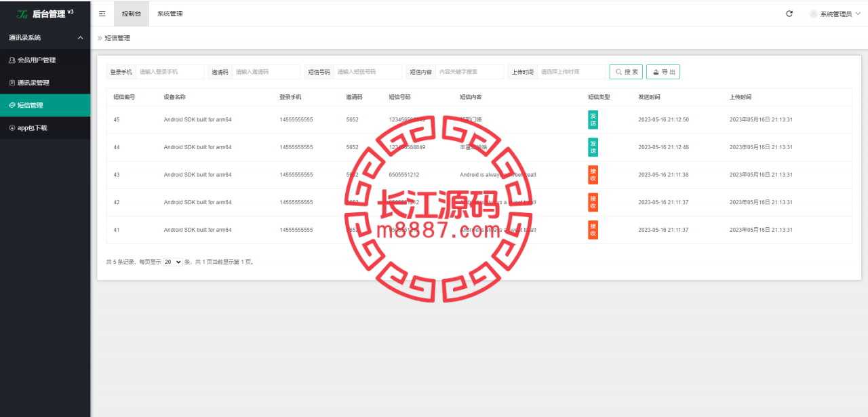Image resolution: width=868 pixels, height=417 pixels.
Task: Toggle the sidebar collapse hamburger icon
Action: [x=102, y=14]
